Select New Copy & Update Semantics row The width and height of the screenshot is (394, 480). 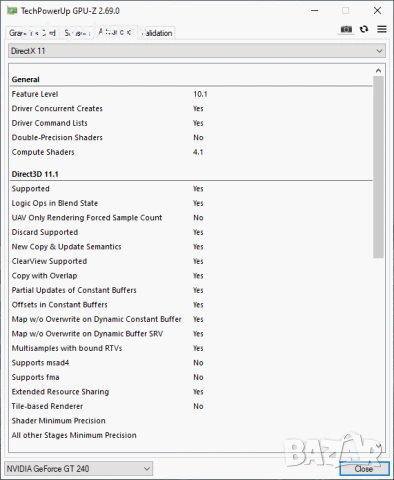click(191, 247)
